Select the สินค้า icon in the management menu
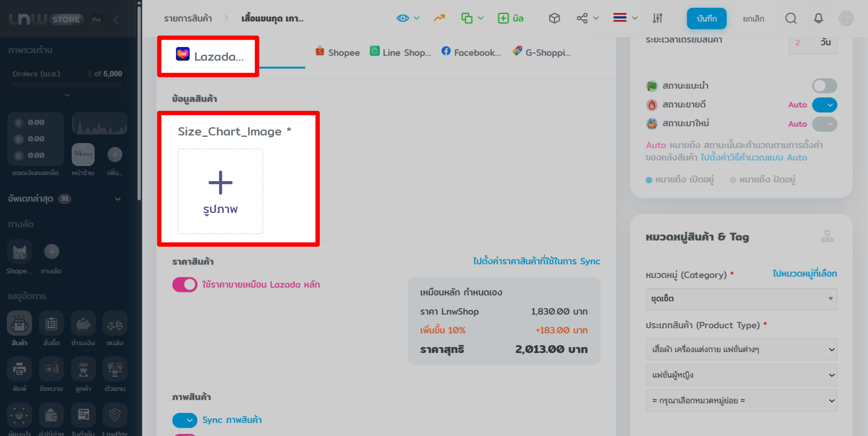868x436 pixels. tap(19, 323)
